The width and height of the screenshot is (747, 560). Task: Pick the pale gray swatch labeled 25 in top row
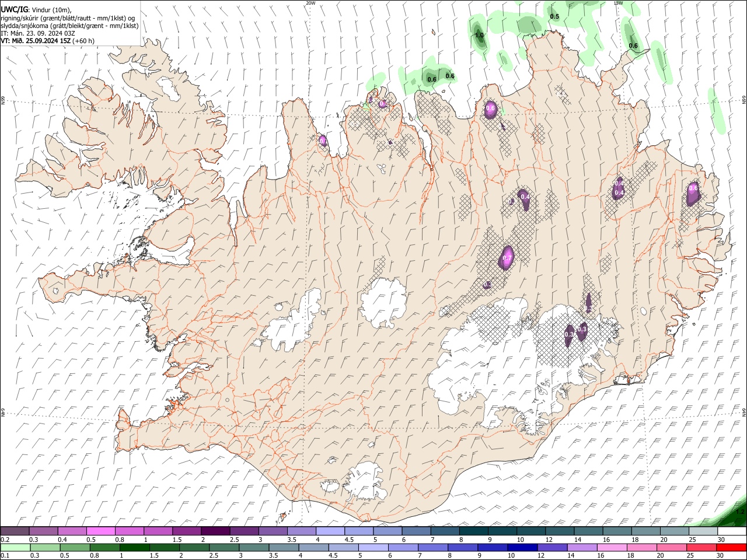point(703,531)
